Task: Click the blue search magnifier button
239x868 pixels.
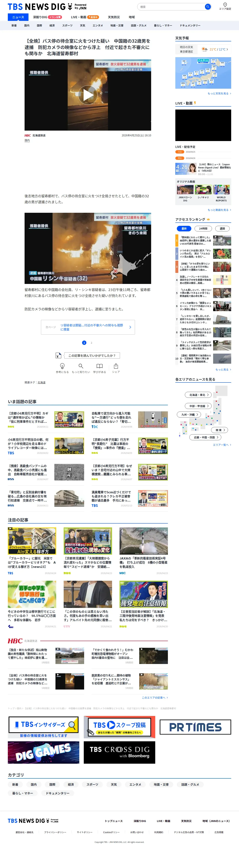Action: click(x=208, y=6)
